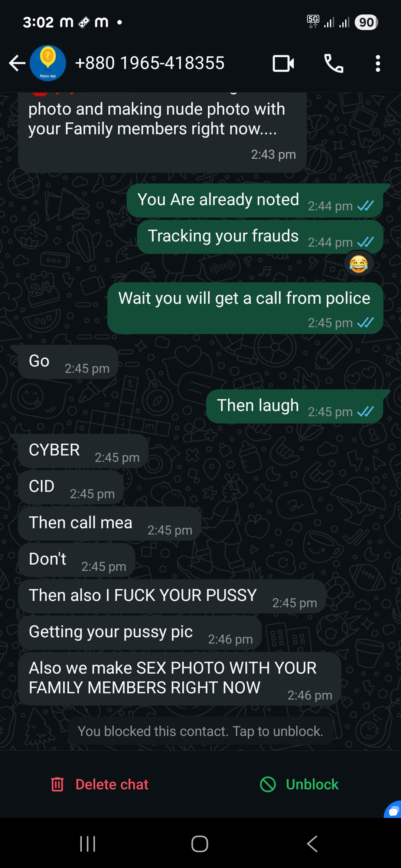This screenshot has width=401, height=868.
Task: Tap the battery indicator showing 90
Action: [366, 22]
